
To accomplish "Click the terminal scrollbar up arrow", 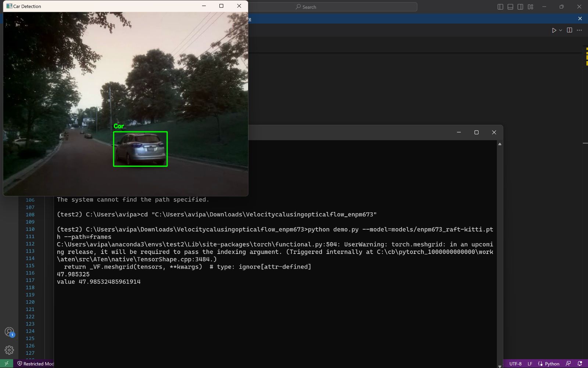I will click(500, 144).
